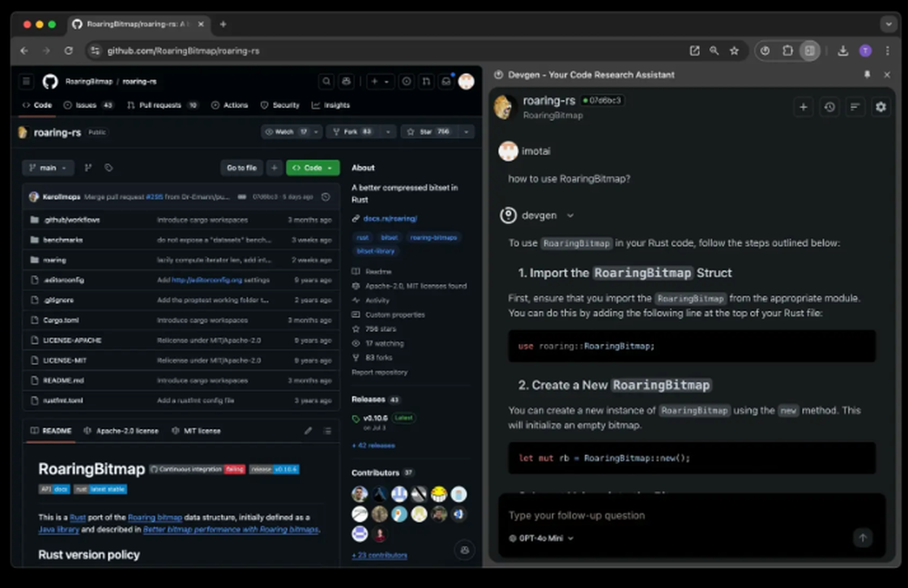The image size is (908, 588).
Task: Open Chrome tab search chevron
Action: [x=888, y=24]
